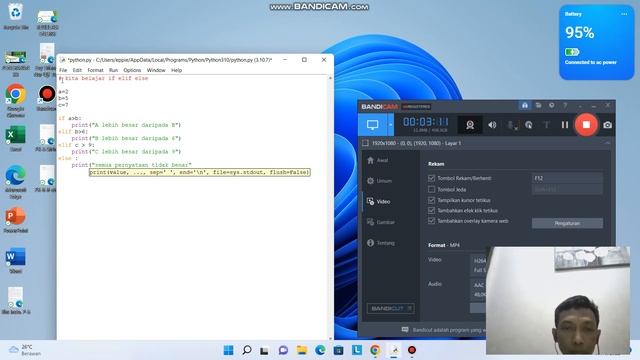Click the 'if a>b:' code line
The height and width of the screenshot is (360, 640).
click(70, 118)
